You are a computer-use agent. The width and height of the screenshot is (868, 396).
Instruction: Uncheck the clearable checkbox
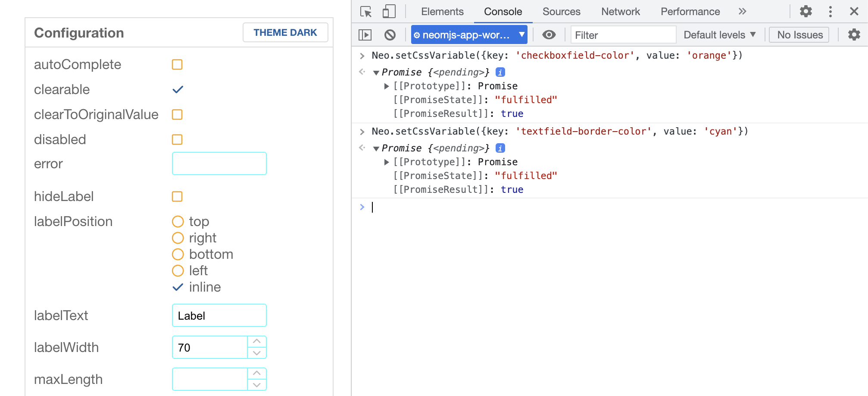(x=178, y=90)
